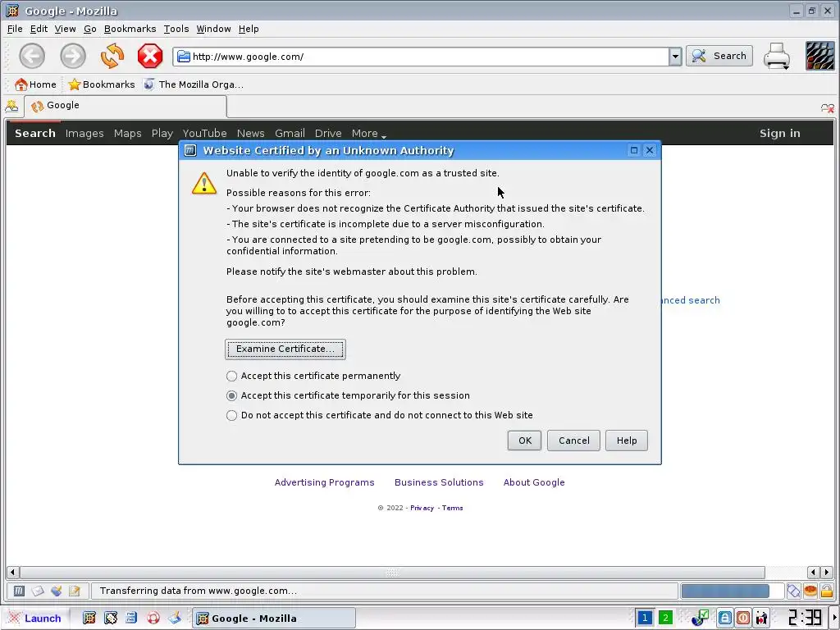Click the scrollbar's far-left arrow
This screenshot has height=630, width=840.
[x=13, y=573]
